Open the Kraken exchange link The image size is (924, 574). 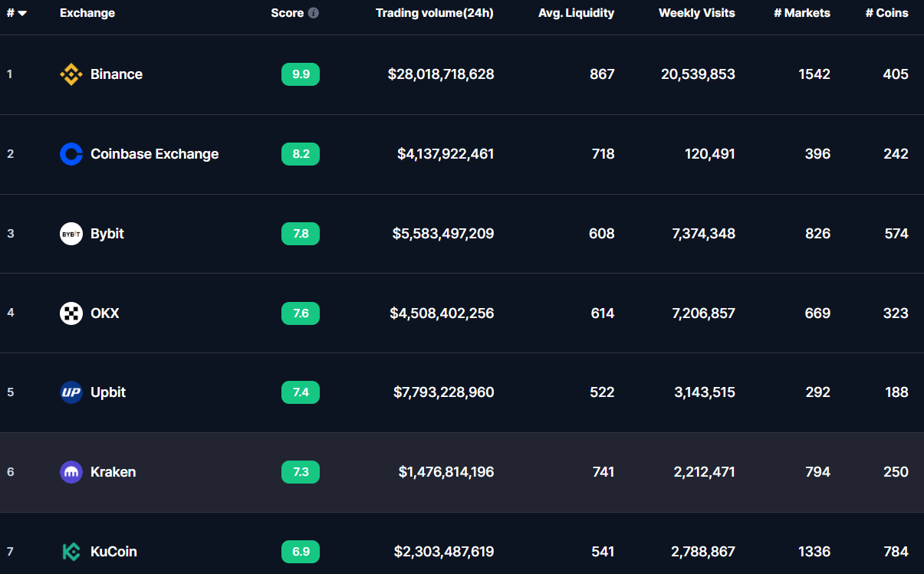[x=113, y=472]
